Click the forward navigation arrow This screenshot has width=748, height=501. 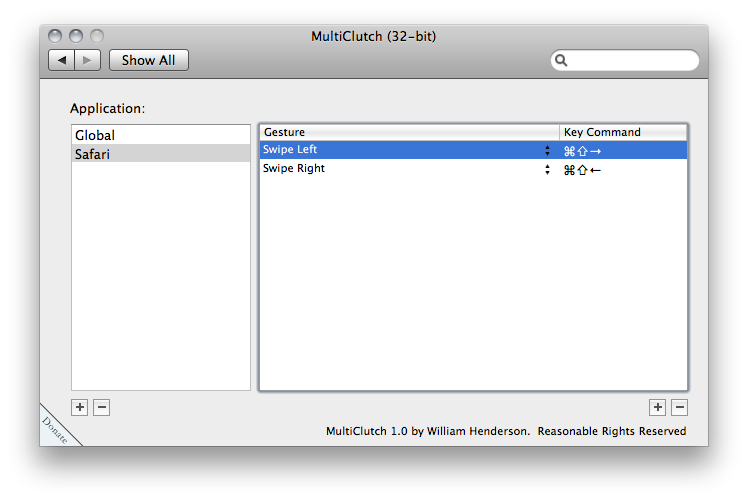(87, 60)
